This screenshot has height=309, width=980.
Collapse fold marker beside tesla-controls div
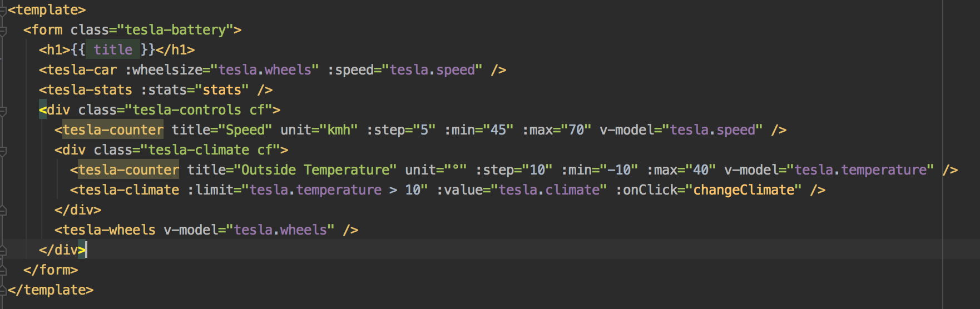(3, 111)
